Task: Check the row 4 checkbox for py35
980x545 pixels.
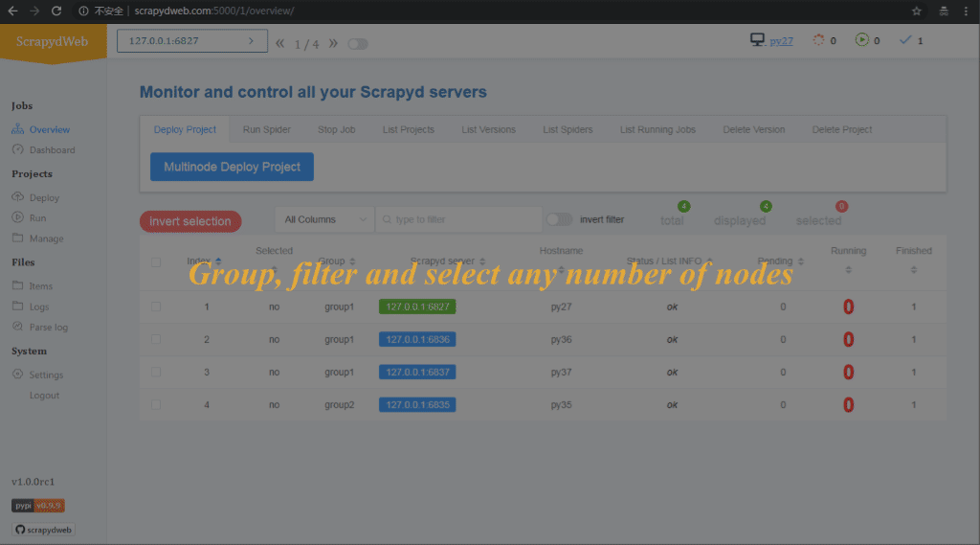Action: [156, 405]
